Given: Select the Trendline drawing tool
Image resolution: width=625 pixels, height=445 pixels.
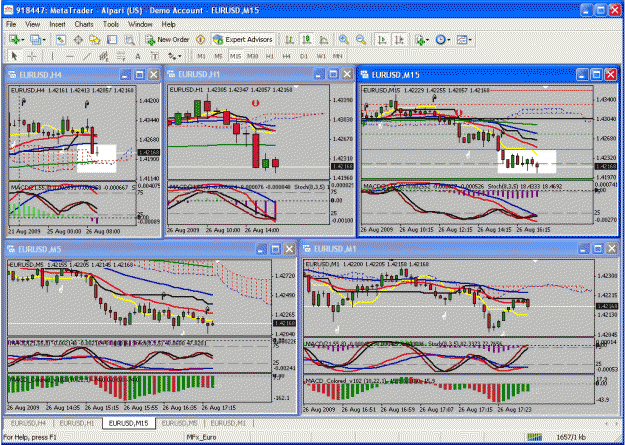Looking at the screenshot, I should point(87,56).
